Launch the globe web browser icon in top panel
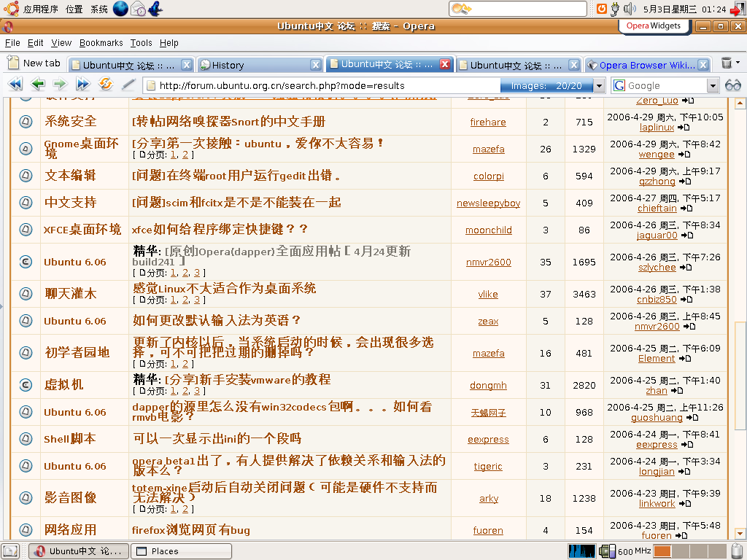This screenshot has width=747, height=560. (x=120, y=9)
